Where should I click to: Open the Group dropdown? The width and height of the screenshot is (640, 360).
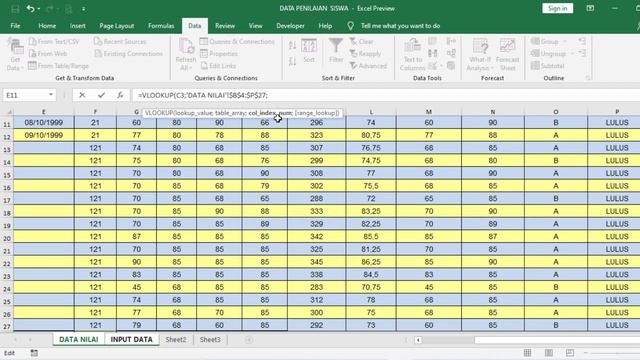pos(549,42)
